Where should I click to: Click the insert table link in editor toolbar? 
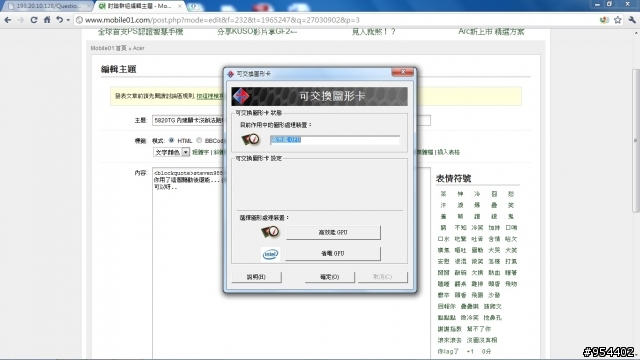tap(449, 152)
